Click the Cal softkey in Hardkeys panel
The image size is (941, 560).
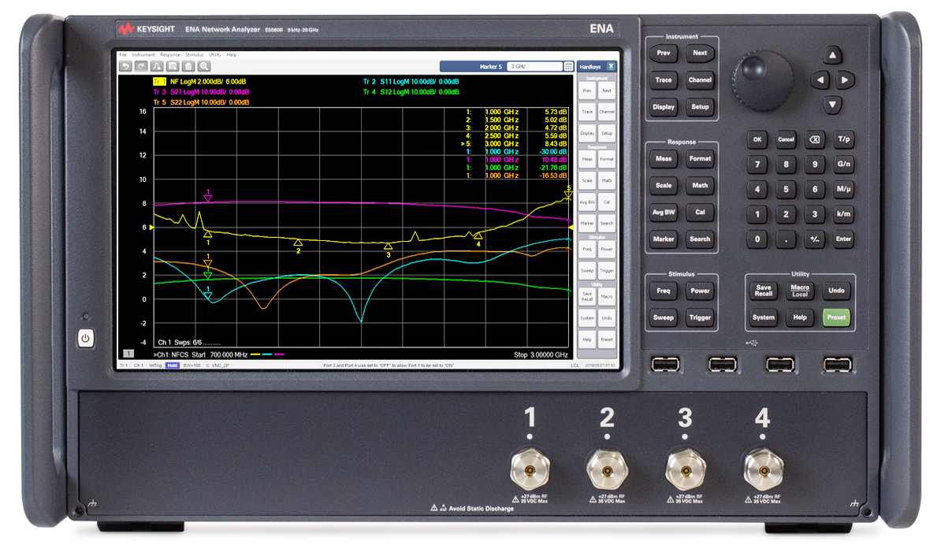pos(606,202)
